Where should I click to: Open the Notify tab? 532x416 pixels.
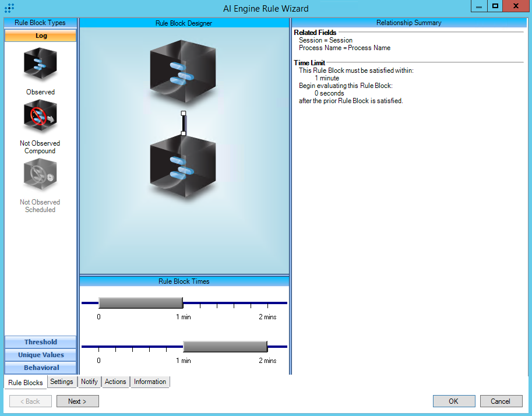tap(89, 382)
